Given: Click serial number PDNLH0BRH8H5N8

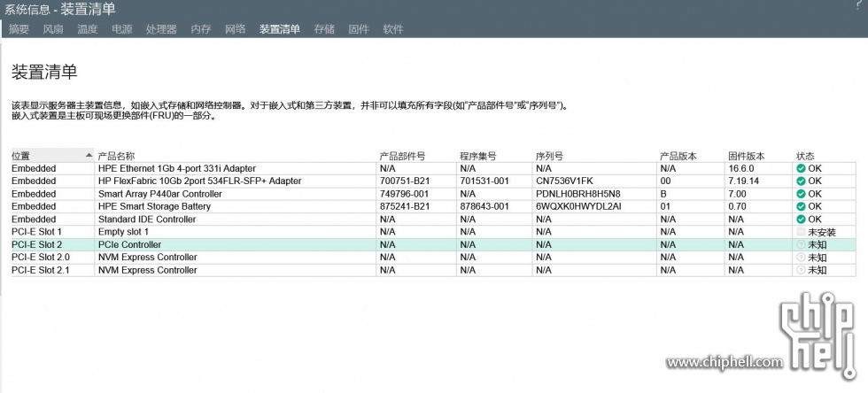Looking at the screenshot, I should [x=577, y=194].
